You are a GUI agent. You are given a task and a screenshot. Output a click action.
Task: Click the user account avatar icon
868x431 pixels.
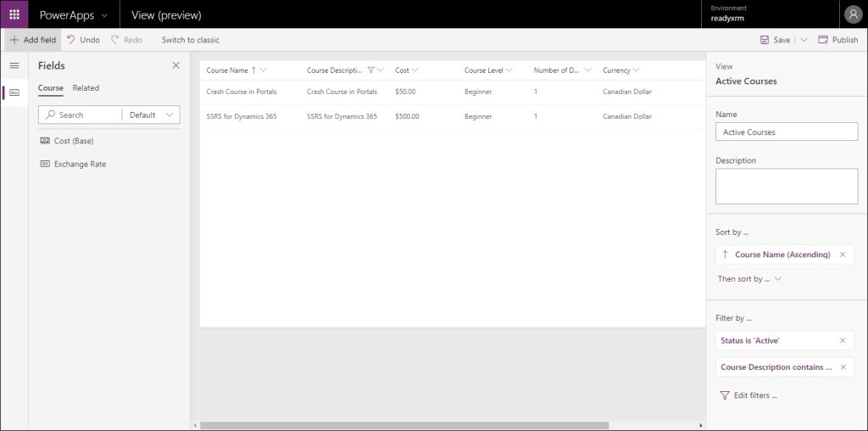click(x=852, y=14)
